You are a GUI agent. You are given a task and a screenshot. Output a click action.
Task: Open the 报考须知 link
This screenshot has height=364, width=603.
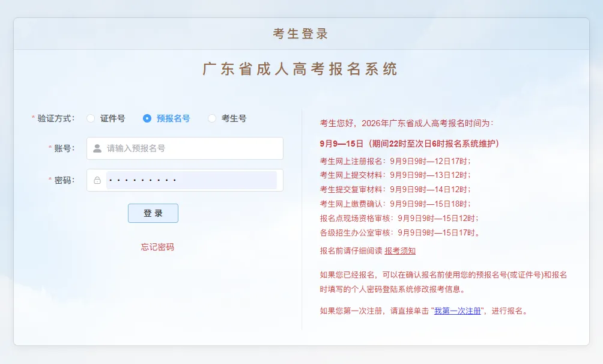tap(400, 251)
